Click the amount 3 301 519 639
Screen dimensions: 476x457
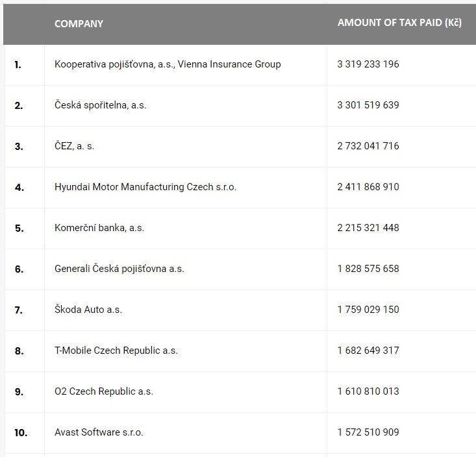click(x=368, y=105)
